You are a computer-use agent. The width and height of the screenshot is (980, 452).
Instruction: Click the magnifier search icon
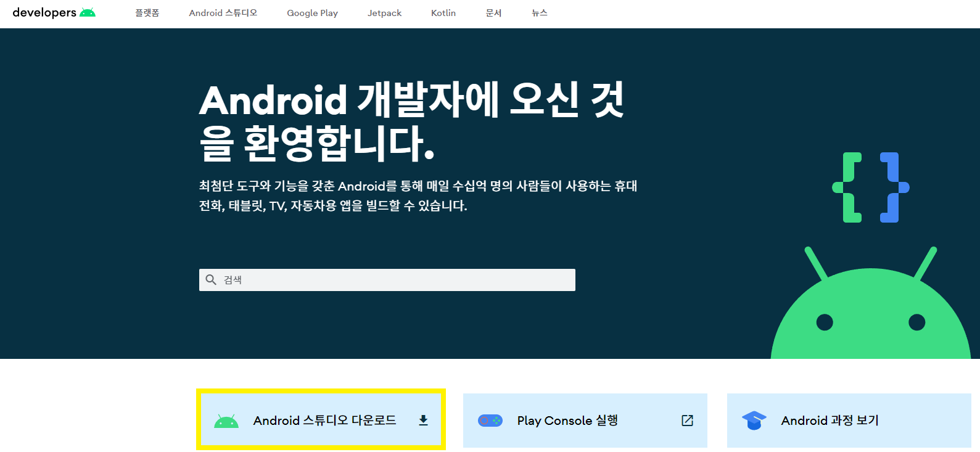point(211,280)
